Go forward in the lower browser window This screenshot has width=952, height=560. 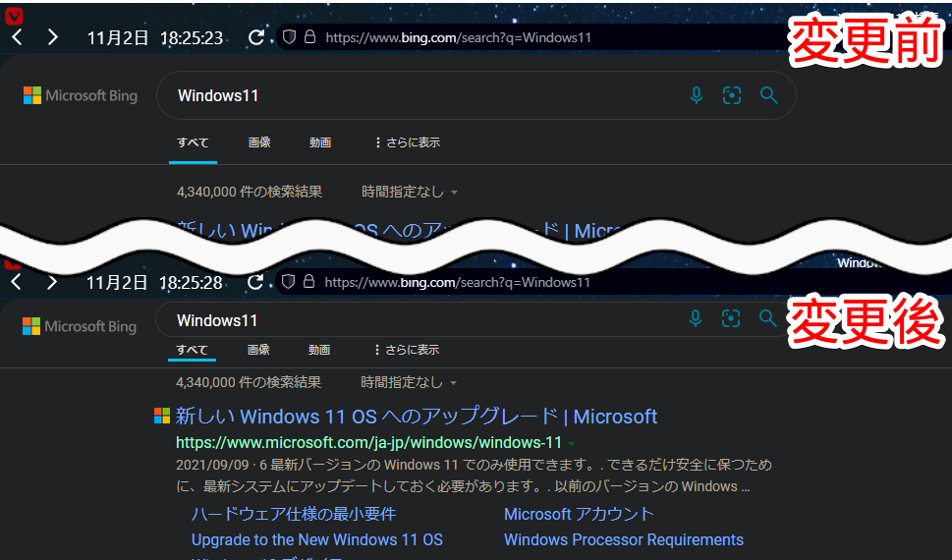52,282
